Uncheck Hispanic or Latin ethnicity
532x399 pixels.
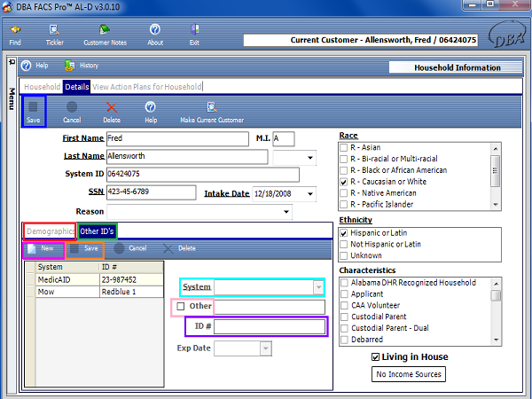coord(344,233)
